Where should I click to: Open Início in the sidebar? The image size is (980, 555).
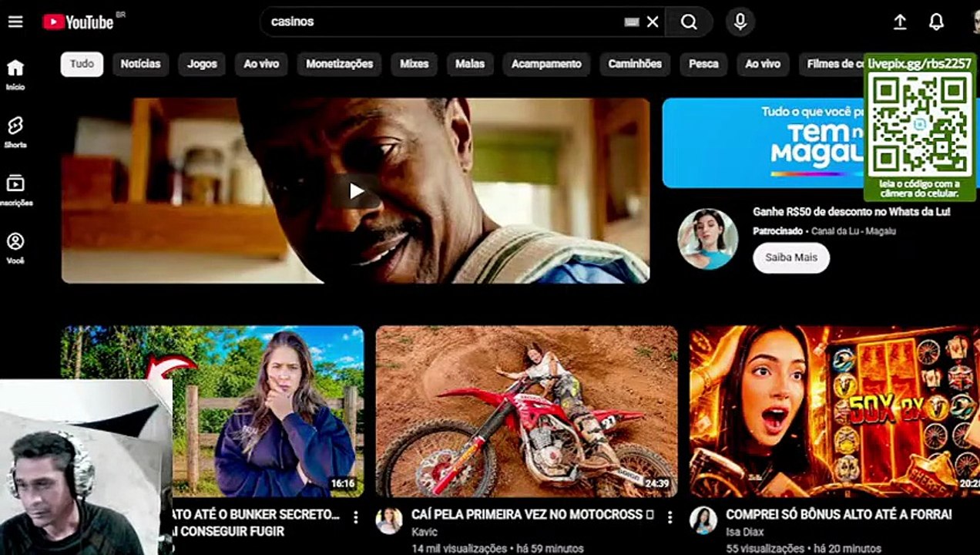[15, 75]
